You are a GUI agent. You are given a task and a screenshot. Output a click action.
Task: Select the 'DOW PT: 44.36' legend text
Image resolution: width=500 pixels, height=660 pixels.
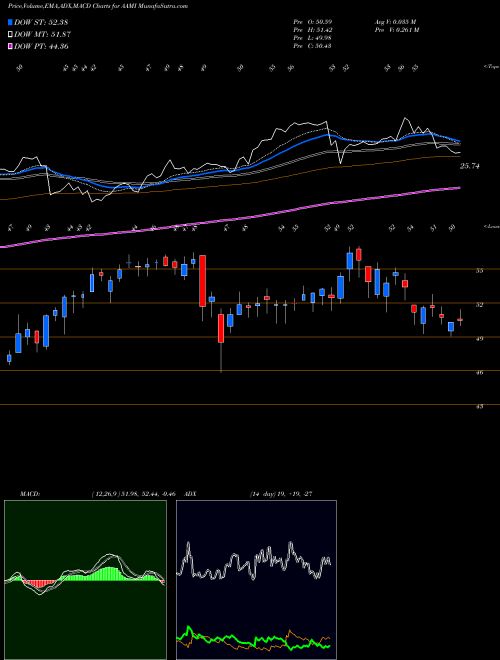pyautogui.click(x=41, y=46)
